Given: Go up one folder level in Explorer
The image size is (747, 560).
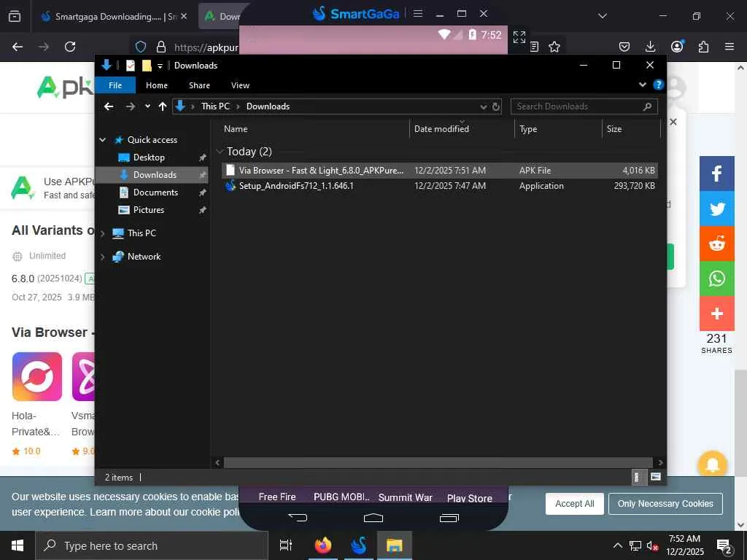Looking at the screenshot, I should [163, 106].
